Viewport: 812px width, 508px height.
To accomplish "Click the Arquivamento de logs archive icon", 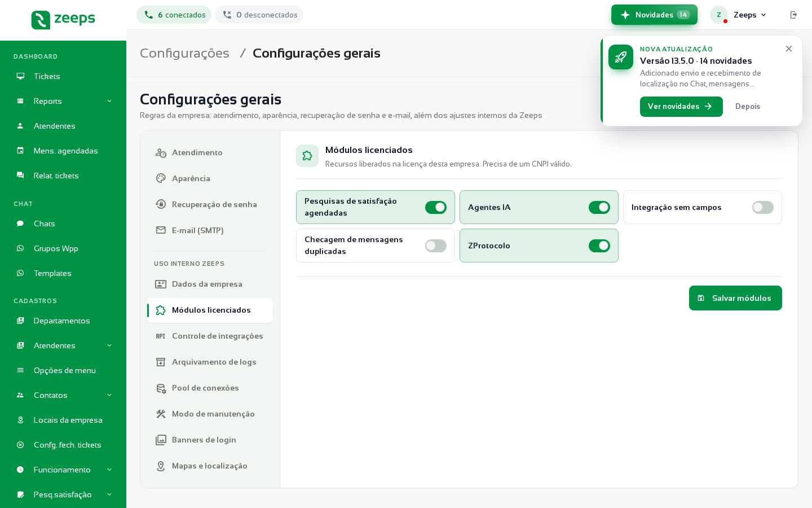I will 161,362.
